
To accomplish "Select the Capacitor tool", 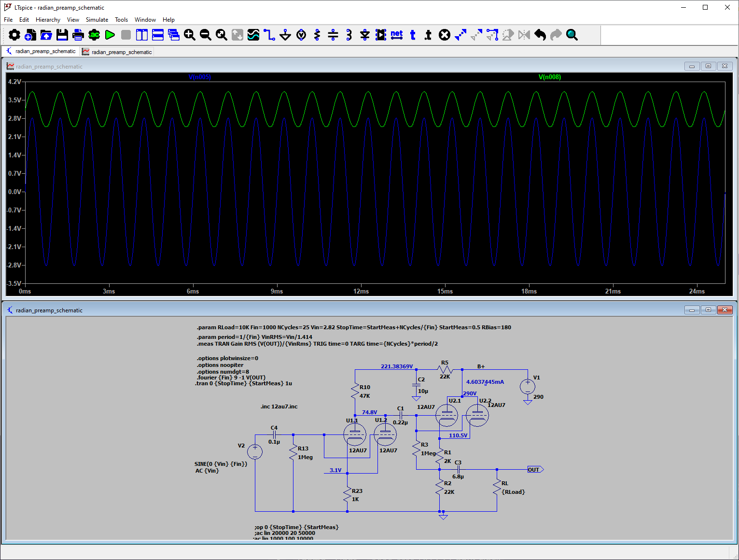I will click(333, 35).
